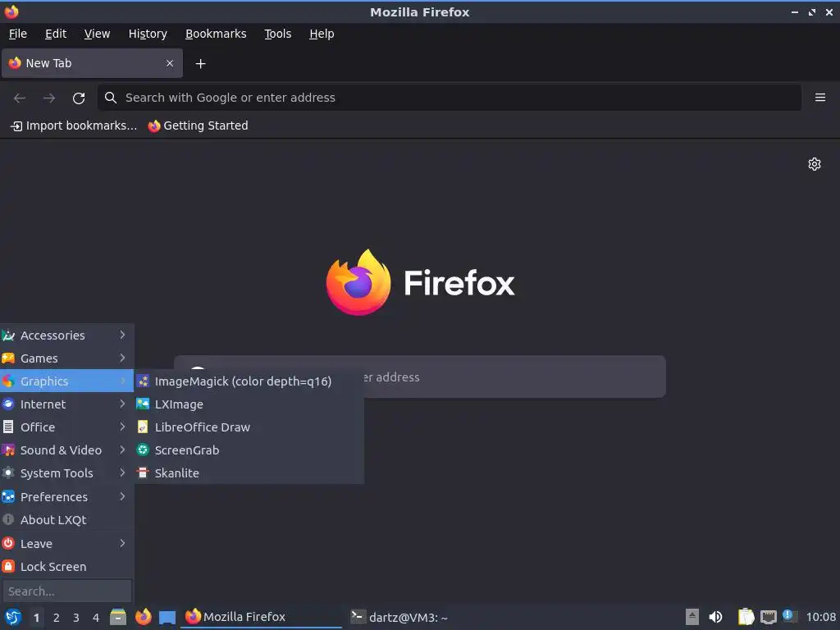Launch Firefox from panel quicklaunch icon

click(143, 617)
